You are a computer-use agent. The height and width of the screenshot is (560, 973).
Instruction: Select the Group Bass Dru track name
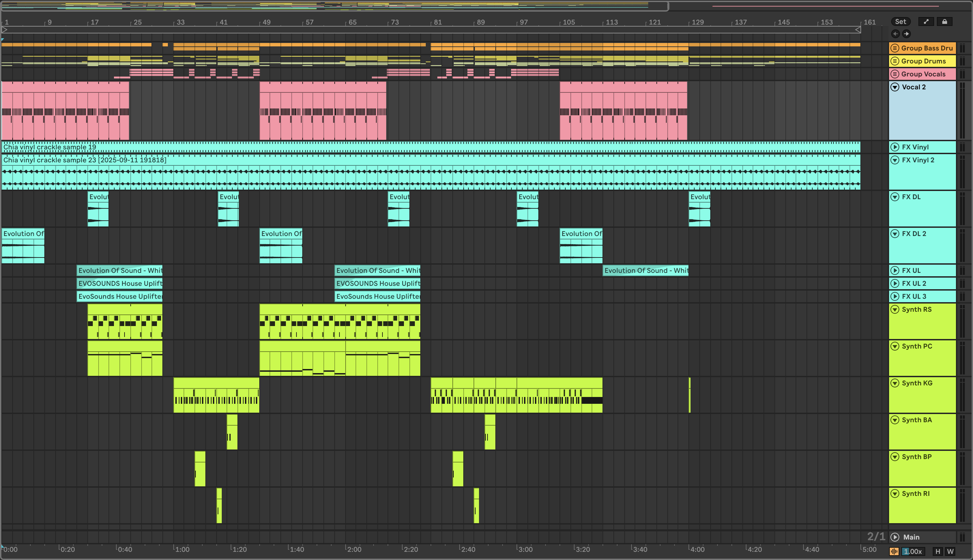click(x=927, y=48)
